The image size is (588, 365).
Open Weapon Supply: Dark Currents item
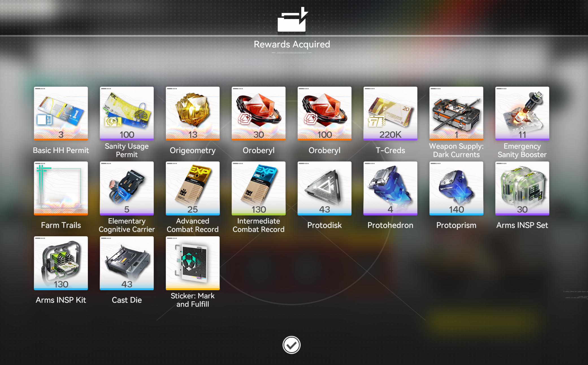(456, 113)
